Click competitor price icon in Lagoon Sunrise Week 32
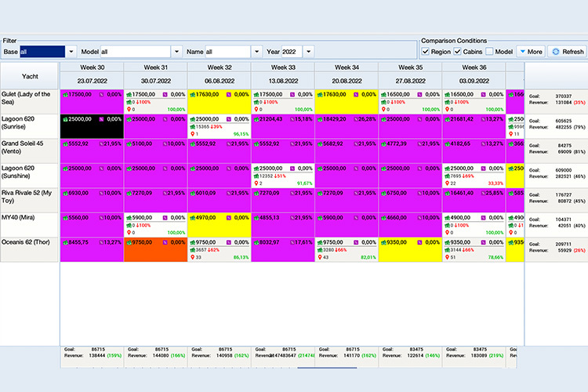Image resolution: width=588 pixels, height=392 pixels. coord(193,126)
